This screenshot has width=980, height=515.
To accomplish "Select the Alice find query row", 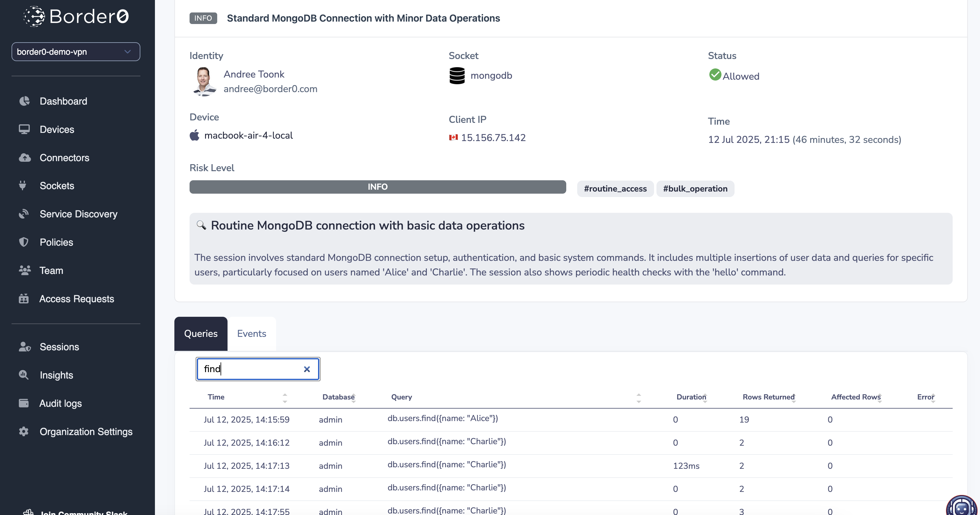I will [571, 420].
